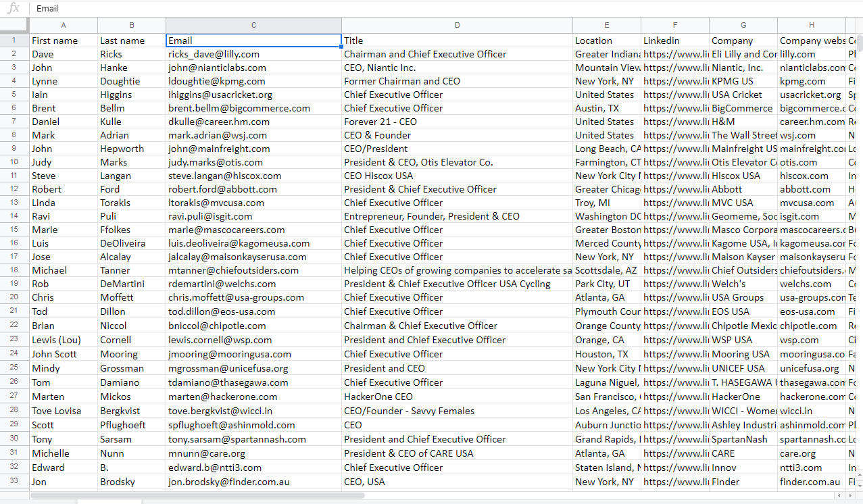This screenshot has width=863, height=504.
Task: Click the horizontal scrollbar thumb
Action: 197,495
